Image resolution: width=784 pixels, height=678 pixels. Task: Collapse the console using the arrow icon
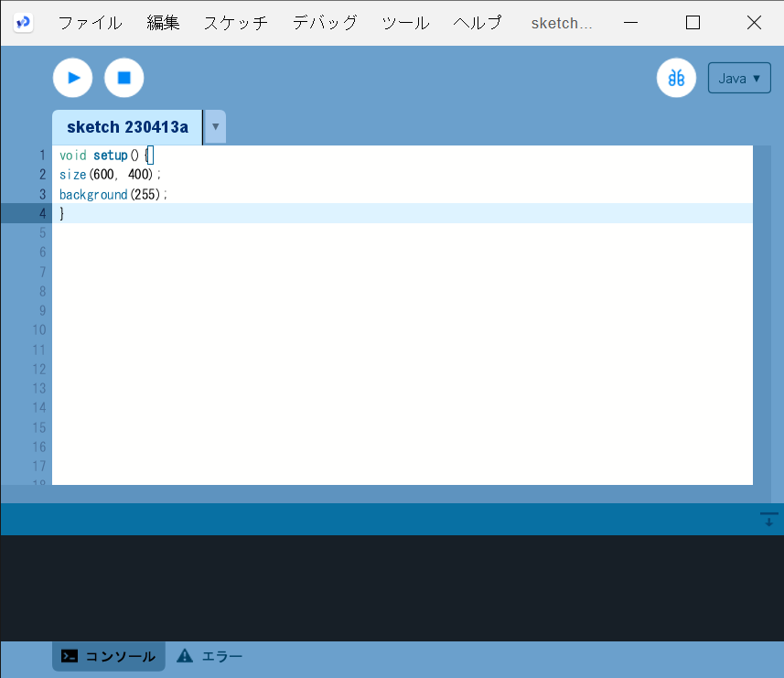pyautogui.click(x=768, y=520)
